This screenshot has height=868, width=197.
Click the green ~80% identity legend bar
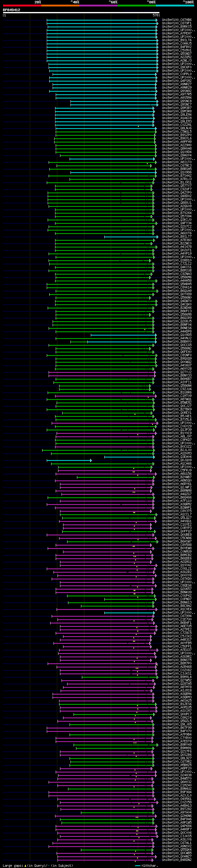137,6
